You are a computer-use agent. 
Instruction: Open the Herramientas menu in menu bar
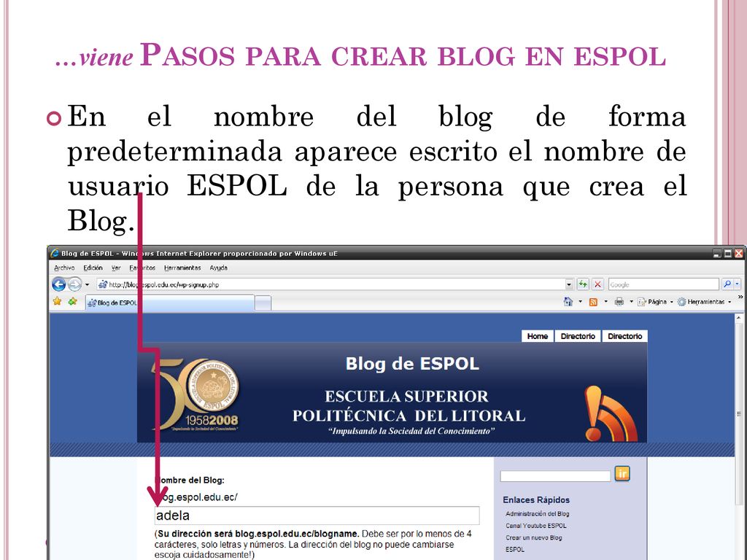tap(182, 268)
